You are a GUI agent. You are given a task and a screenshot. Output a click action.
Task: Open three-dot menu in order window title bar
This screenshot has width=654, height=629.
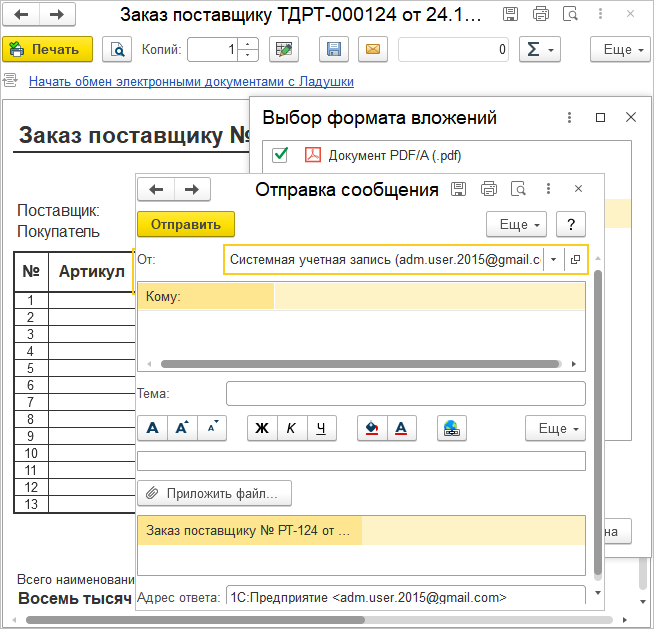pos(601,14)
